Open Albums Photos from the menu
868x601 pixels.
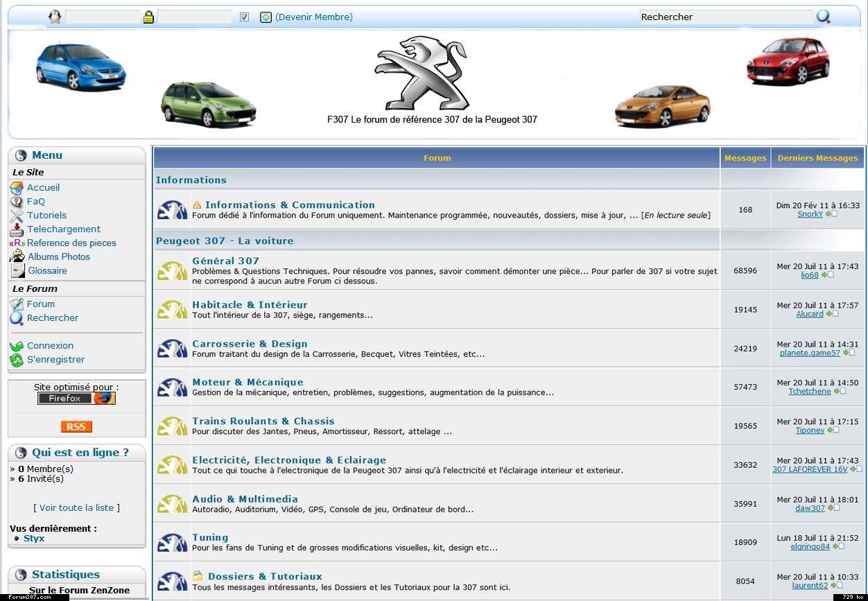click(59, 257)
